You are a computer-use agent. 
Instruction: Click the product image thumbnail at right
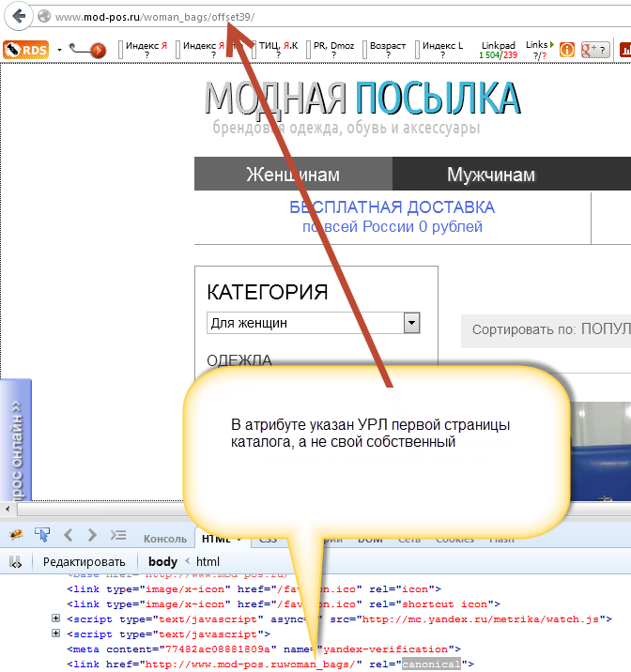pyautogui.click(x=602, y=451)
